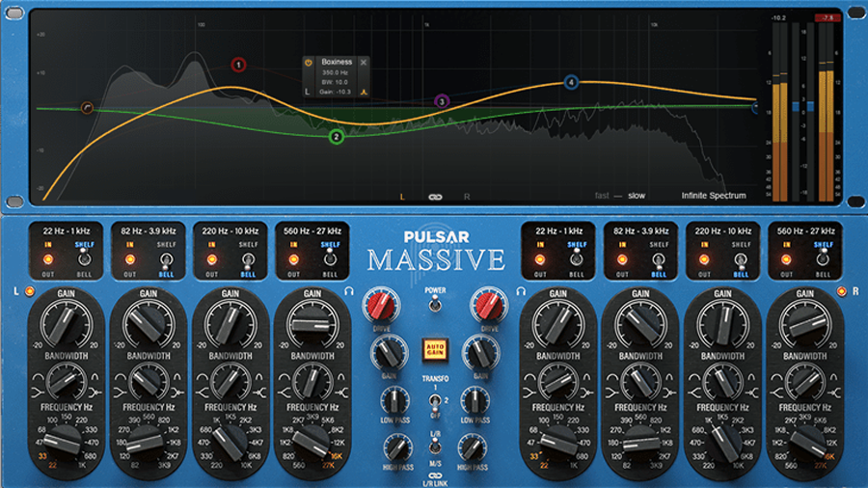Click left center output Gain knob

389,354
